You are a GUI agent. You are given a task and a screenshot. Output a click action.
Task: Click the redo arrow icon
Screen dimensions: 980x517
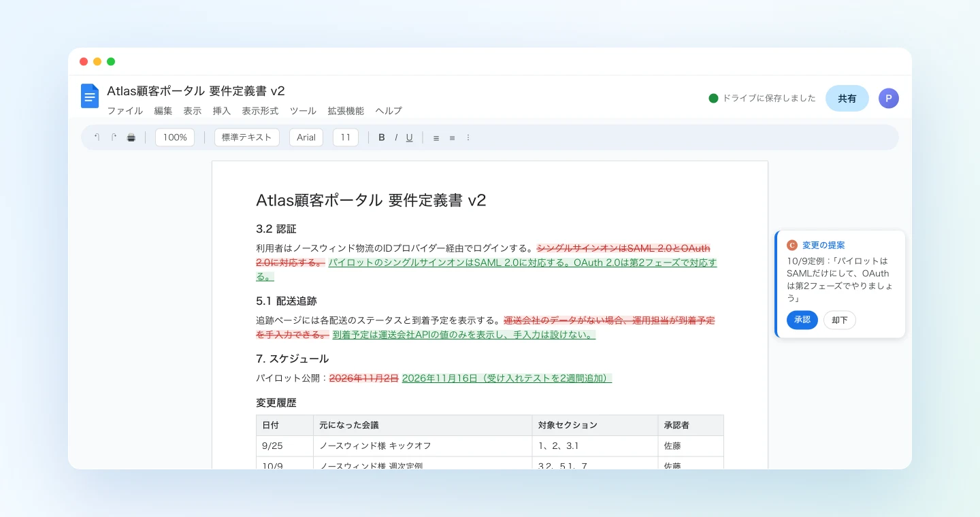[x=114, y=137]
